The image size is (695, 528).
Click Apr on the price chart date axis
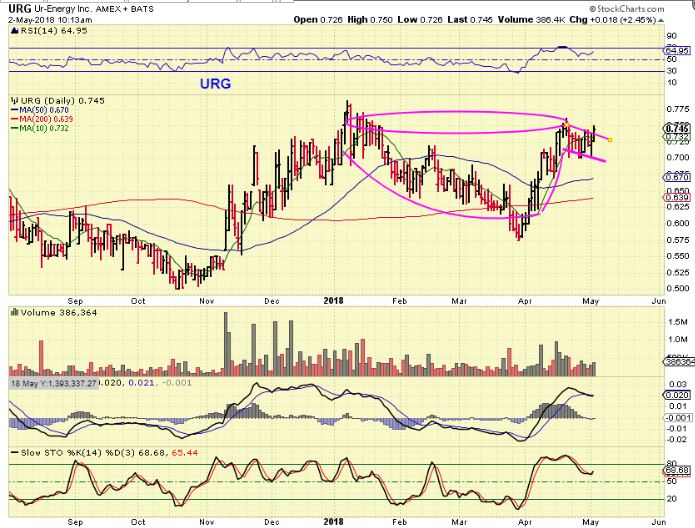click(524, 301)
